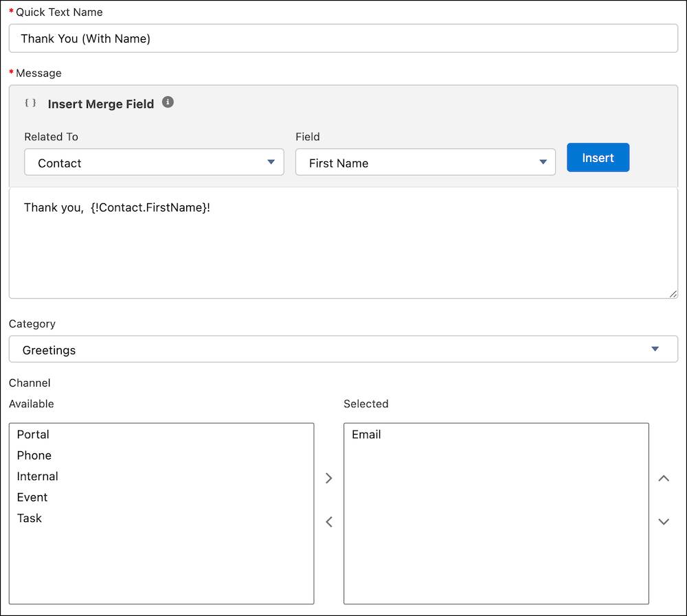Select Phone in the Available channels
This screenshot has width=687, height=616.
(x=161, y=455)
